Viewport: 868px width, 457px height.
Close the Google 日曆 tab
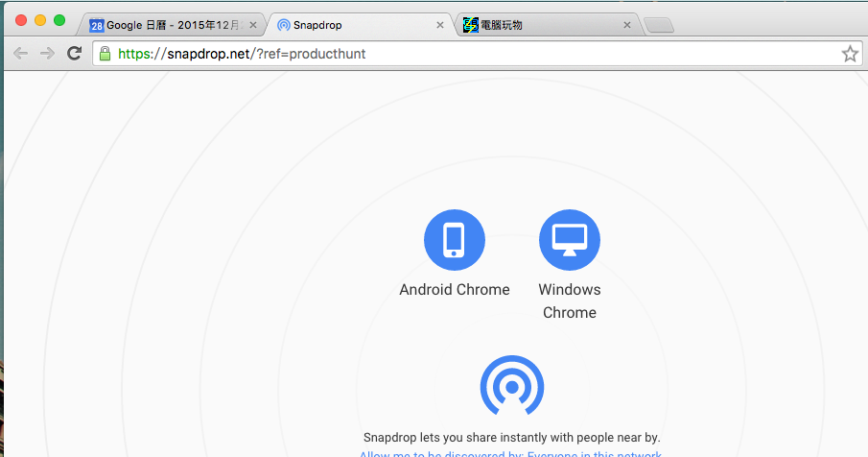pos(253,25)
